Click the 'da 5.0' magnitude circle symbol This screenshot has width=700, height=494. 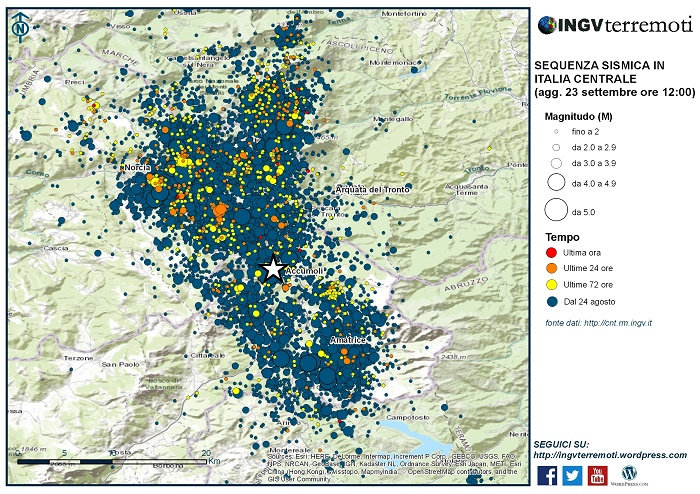(x=553, y=211)
